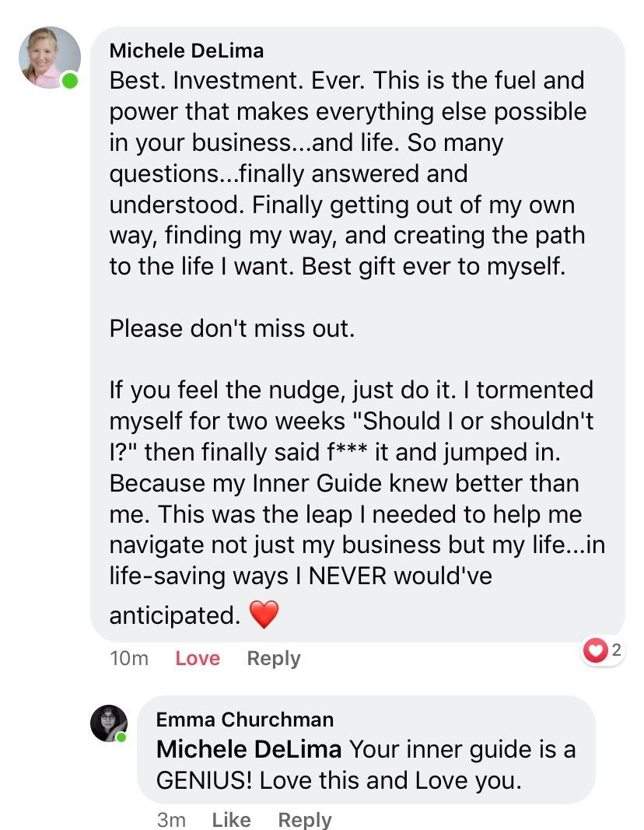Screen dimensions: 644x830
Task: Open the Michele DeLima mention in Emma's reply
Action: (249, 749)
